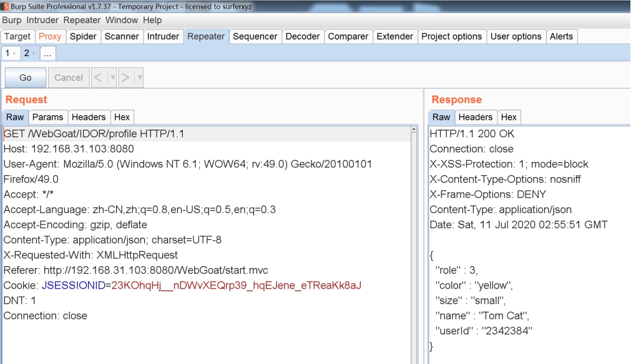Select the Response Raw tab

[x=441, y=117]
